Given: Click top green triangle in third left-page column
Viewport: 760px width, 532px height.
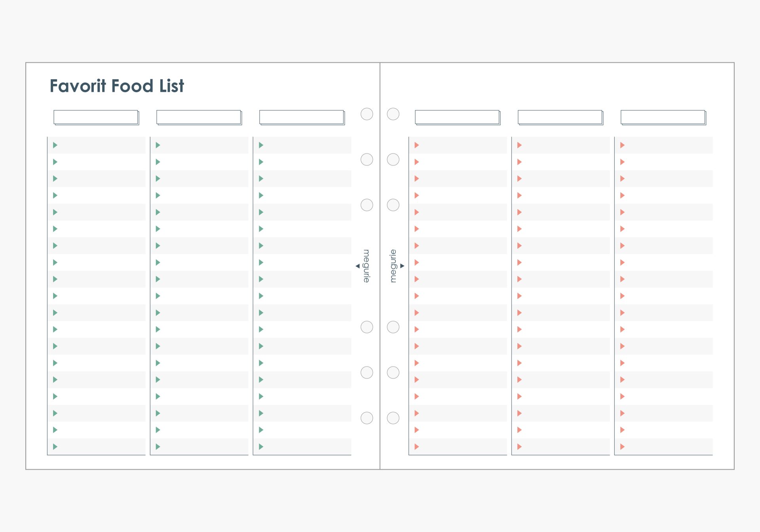Looking at the screenshot, I should point(261,145).
